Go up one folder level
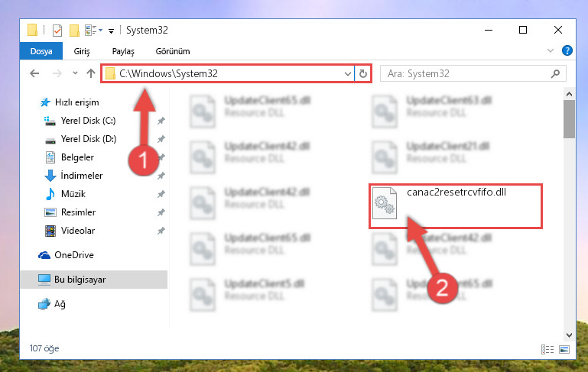The image size is (588, 372). 91,73
